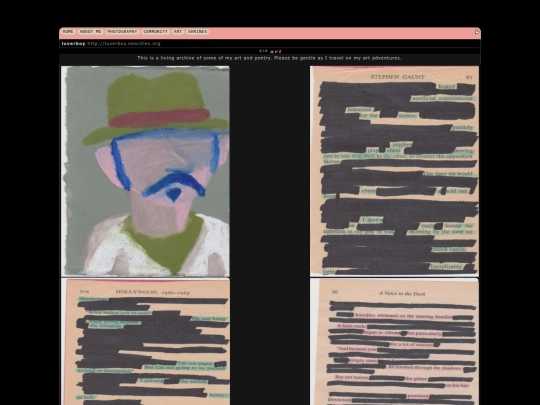540x405 pixels.
Task: Click the 'HOLLYWOOD, 1960-1963' page header
Action: pyautogui.click(x=153, y=292)
